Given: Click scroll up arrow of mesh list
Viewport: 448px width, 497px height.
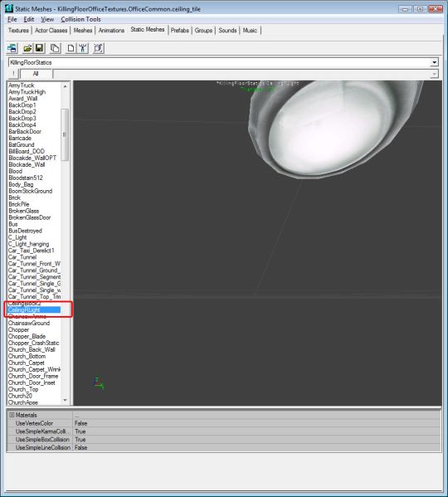Looking at the screenshot, I should coord(65,86).
